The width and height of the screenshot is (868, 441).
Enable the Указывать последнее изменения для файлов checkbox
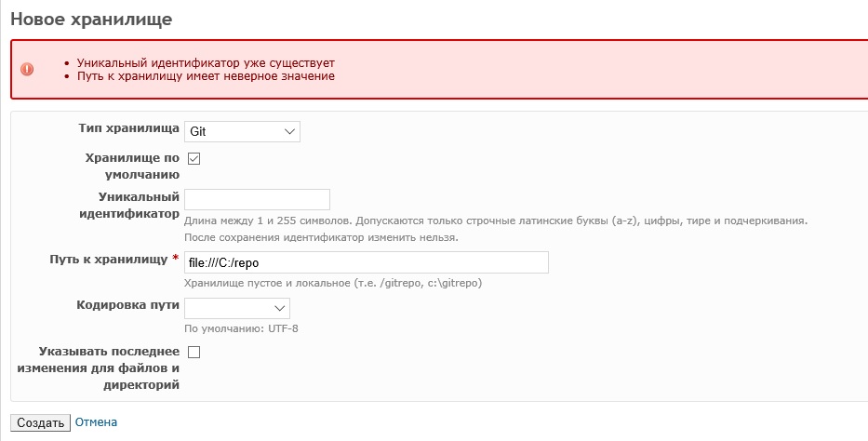pos(194,352)
